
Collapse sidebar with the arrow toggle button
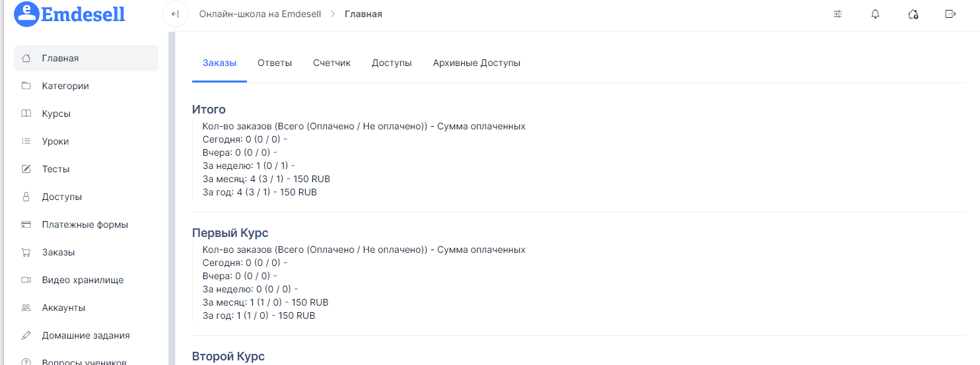coord(175,14)
